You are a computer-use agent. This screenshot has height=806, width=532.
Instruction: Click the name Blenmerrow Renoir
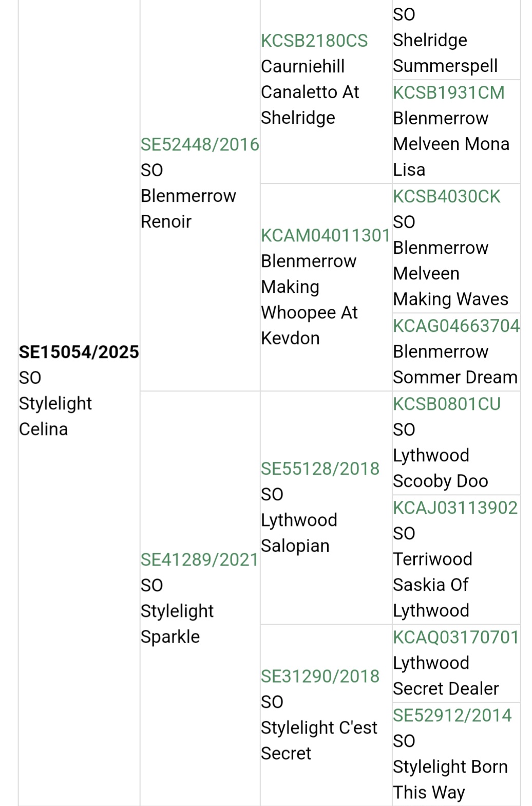pos(188,209)
